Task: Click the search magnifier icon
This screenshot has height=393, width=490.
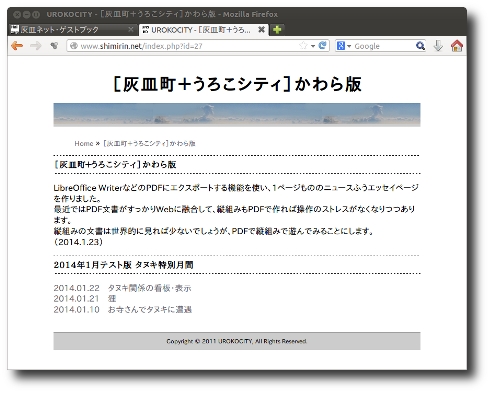Action: 420,46
